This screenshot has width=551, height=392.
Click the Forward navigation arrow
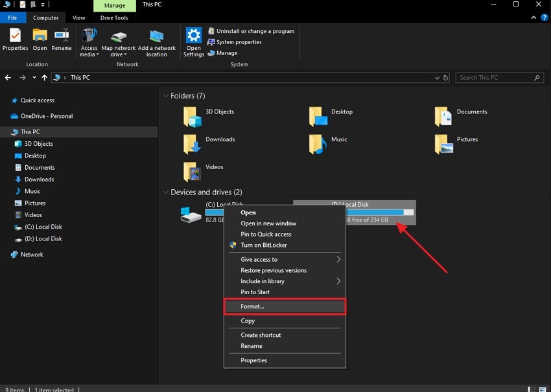(x=23, y=77)
